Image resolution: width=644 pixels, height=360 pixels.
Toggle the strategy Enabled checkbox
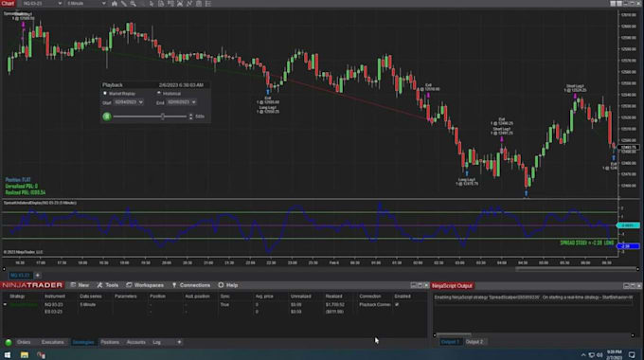(x=397, y=304)
